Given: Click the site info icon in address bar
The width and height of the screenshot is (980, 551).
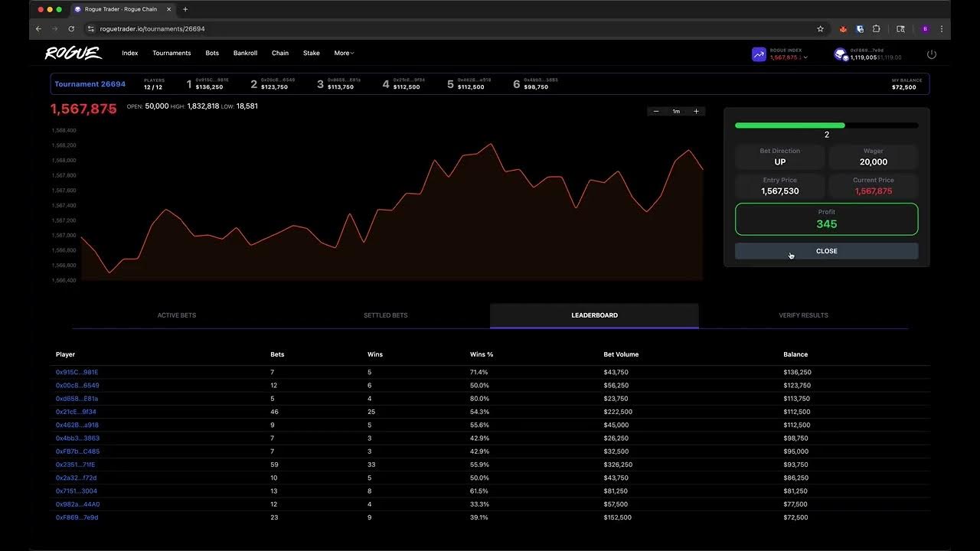Looking at the screenshot, I should (x=90, y=29).
